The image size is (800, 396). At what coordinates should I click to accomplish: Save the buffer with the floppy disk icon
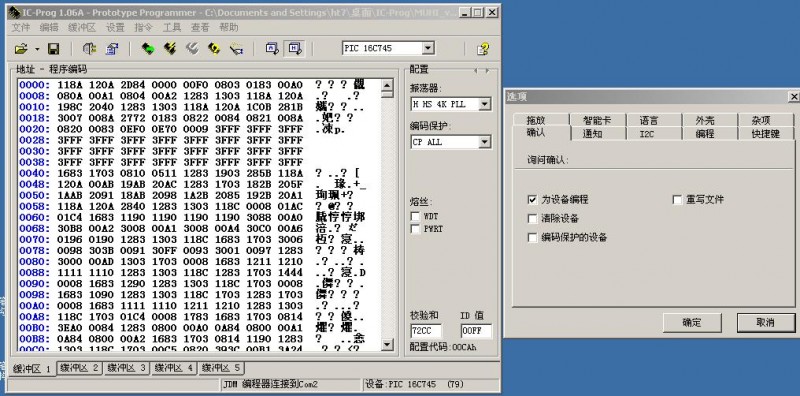(53, 49)
